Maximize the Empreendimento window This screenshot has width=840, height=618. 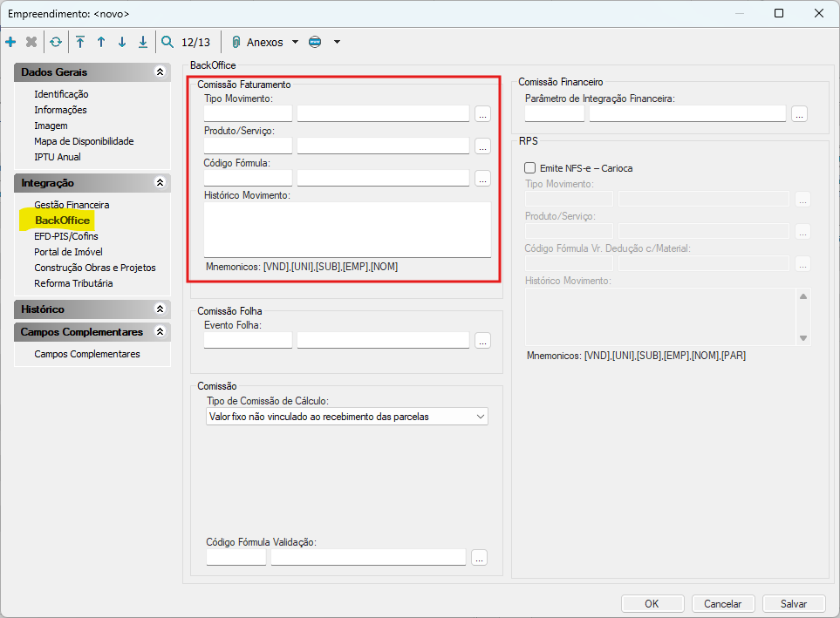[779, 13]
